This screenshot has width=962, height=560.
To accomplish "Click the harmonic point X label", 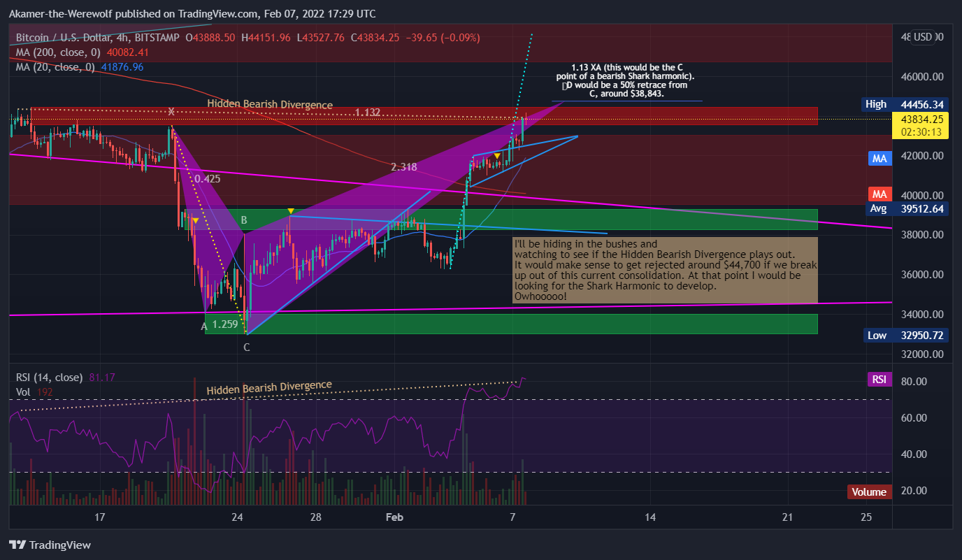I will [170, 111].
